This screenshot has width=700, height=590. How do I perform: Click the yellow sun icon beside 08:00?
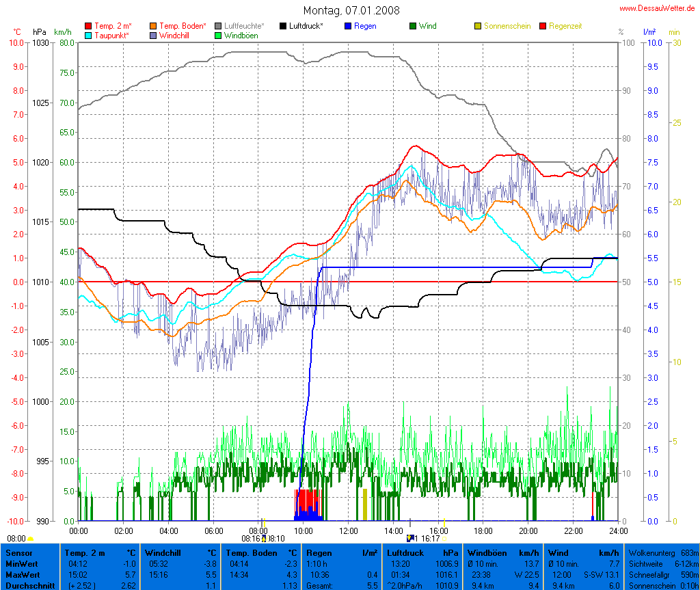[31, 539]
